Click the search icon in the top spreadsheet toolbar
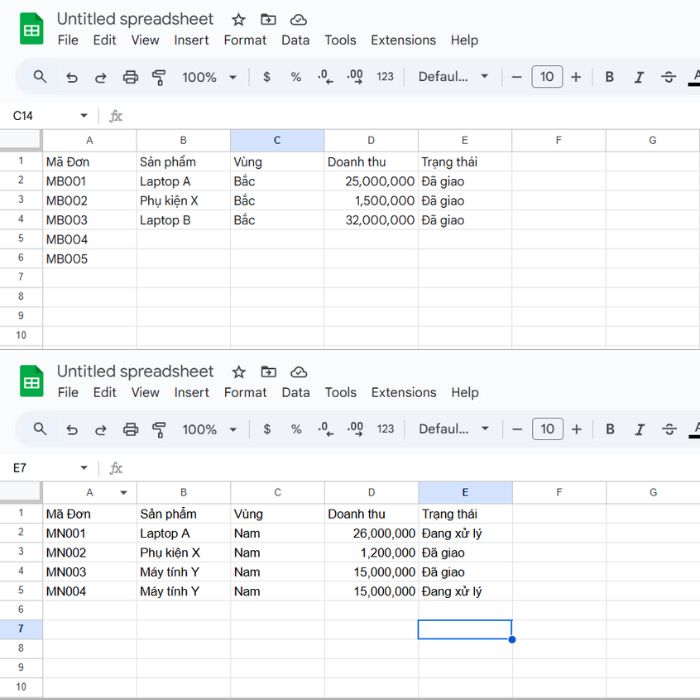This screenshot has width=700, height=700. 40,77
